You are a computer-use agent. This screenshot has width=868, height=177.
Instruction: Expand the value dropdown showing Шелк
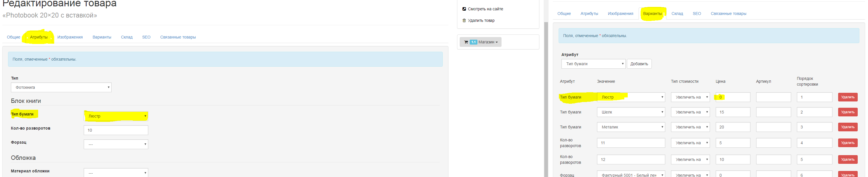(x=631, y=112)
